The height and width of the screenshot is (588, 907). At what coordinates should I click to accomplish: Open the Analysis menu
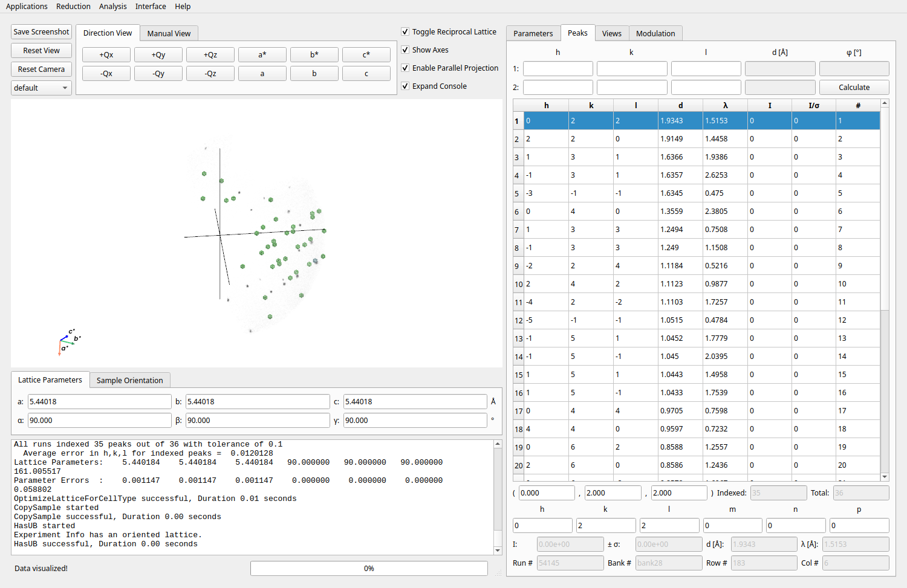(x=112, y=7)
